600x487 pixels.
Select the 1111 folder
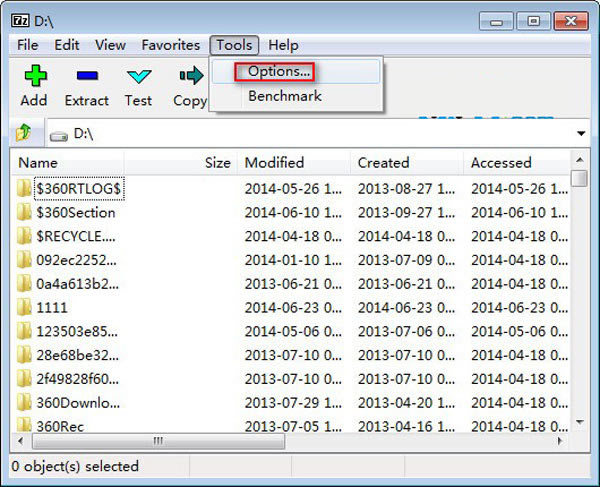51,308
